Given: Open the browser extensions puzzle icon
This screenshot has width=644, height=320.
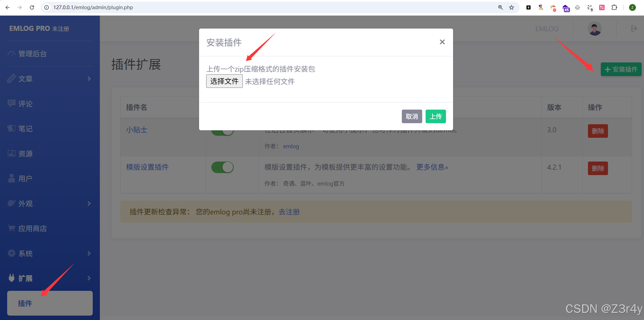Looking at the screenshot, I should pyautogui.click(x=614, y=7).
